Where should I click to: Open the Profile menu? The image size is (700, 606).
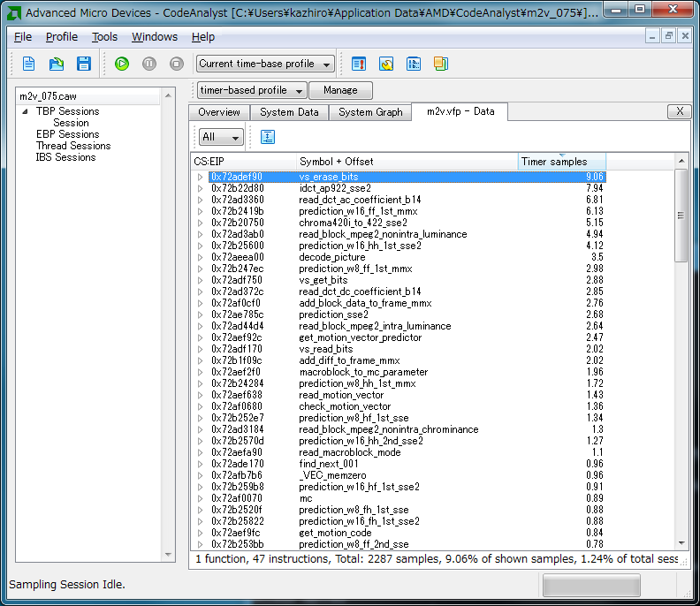(x=61, y=37)
